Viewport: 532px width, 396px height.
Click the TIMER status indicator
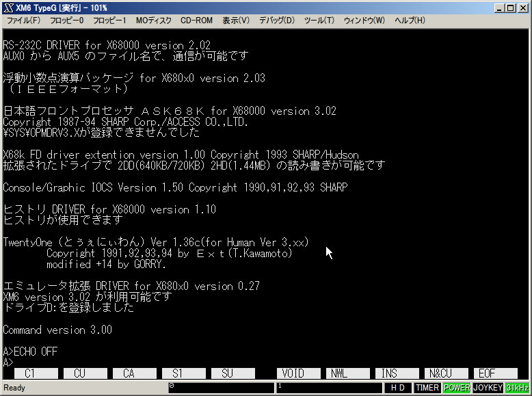pos(427,388)
